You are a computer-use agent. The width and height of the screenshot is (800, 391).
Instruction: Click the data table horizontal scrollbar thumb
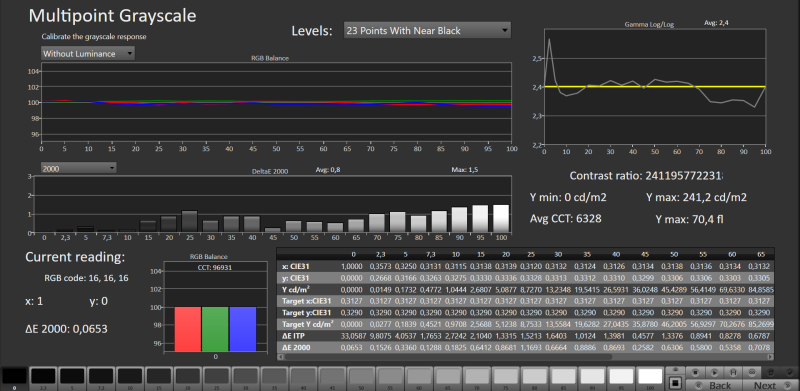(x=447, y=357)
